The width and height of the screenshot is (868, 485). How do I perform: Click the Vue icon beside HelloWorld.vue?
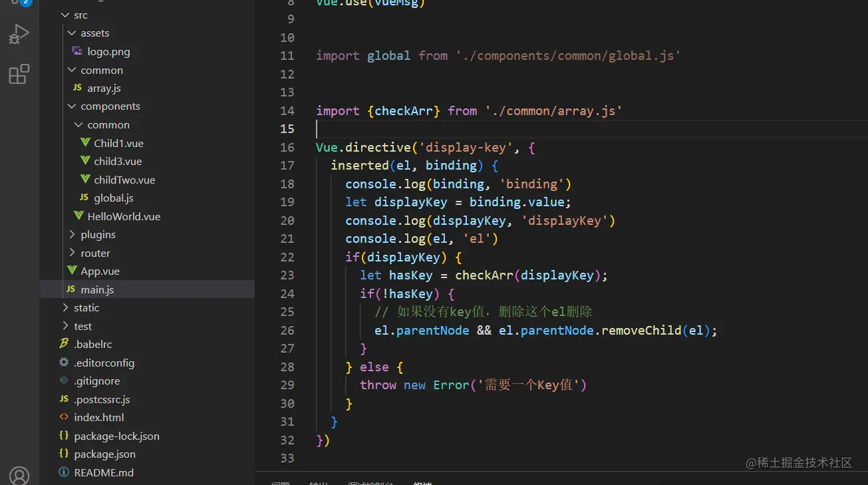tap(78, 216)
